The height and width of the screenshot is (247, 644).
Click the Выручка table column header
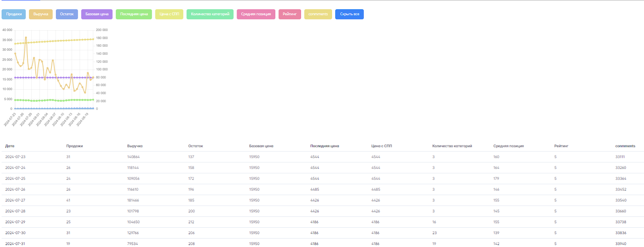click(135, 146)
